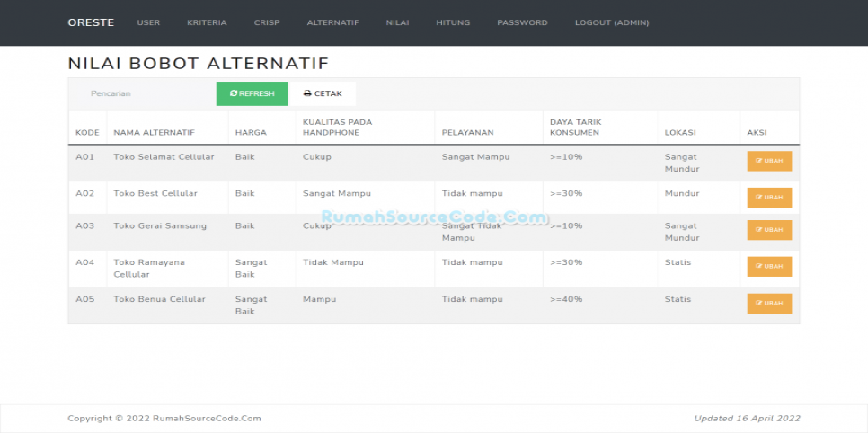Viewport: 868px width, 433px height.
Task: Select the KODE column header
Action: [x=87, y=133]
